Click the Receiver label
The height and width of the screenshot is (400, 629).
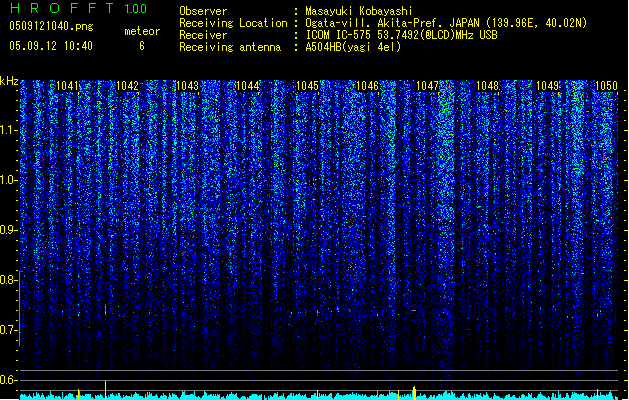click(203, 35)
